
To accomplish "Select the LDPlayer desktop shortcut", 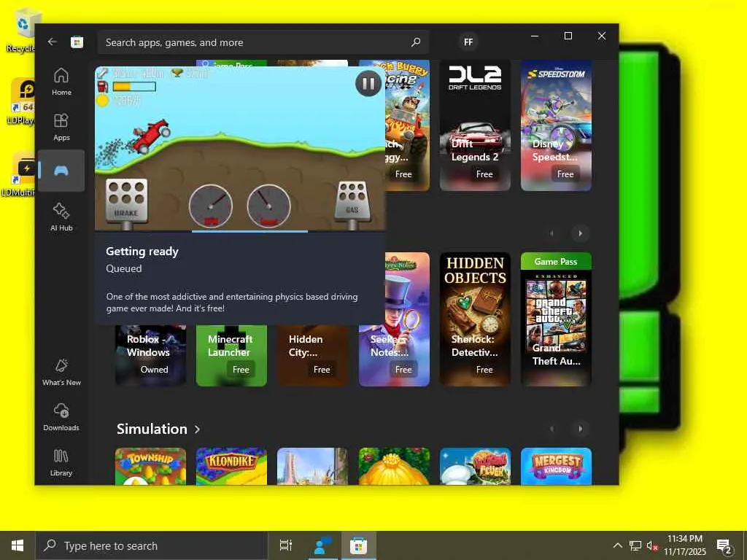I will pos(21,101).
